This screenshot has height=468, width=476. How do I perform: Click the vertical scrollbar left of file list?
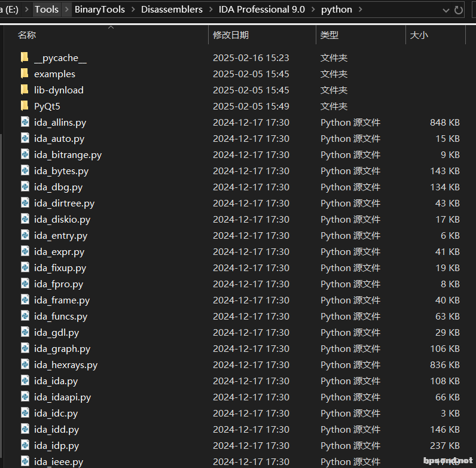pos(1,295)
